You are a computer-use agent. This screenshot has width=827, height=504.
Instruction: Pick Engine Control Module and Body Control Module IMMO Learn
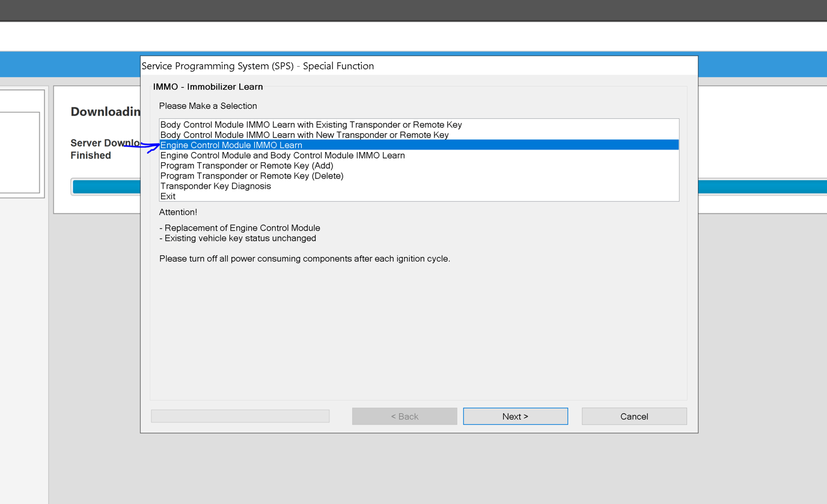coord(282,156)
